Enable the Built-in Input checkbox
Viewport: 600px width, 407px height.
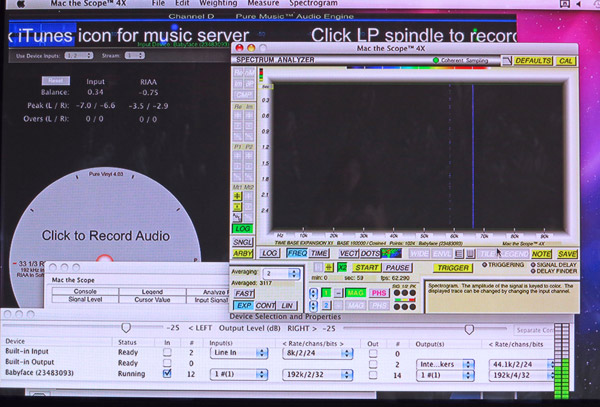[167, 352]
